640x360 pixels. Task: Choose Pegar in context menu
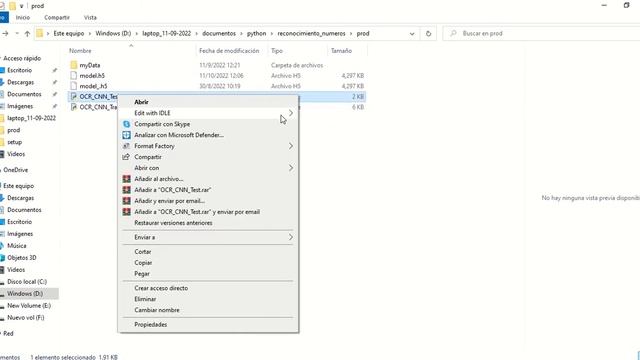142,274
